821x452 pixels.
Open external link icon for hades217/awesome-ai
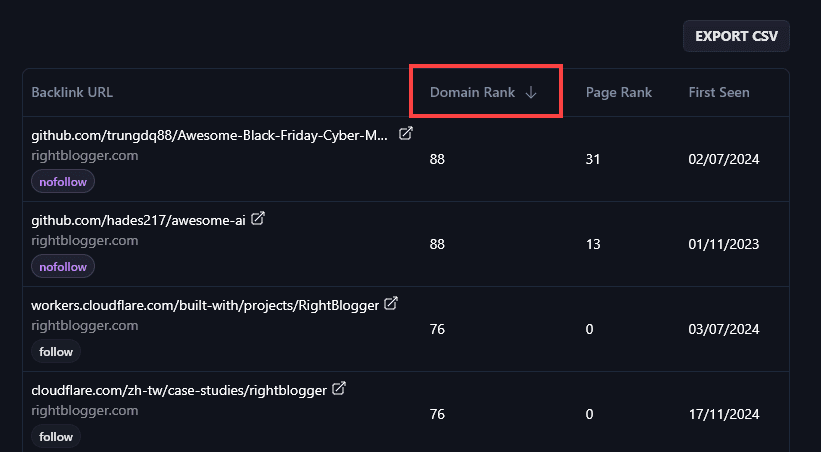point(258,218)
